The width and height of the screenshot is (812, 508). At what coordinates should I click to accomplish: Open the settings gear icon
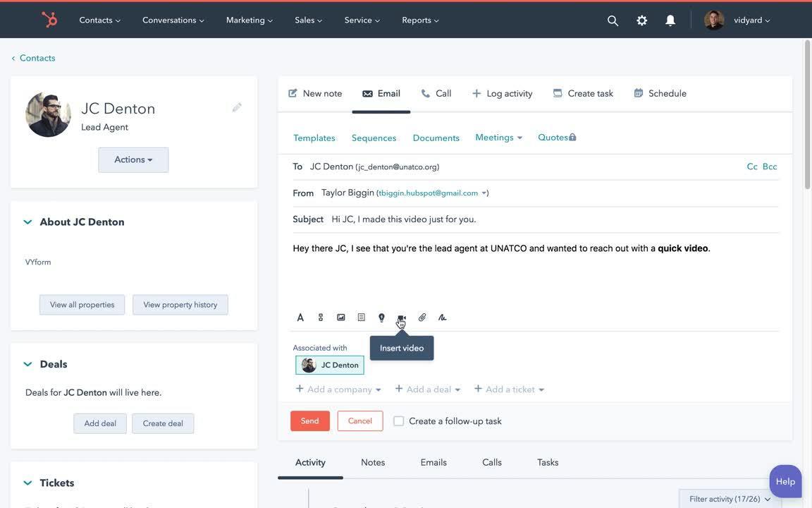click(641, 20)
